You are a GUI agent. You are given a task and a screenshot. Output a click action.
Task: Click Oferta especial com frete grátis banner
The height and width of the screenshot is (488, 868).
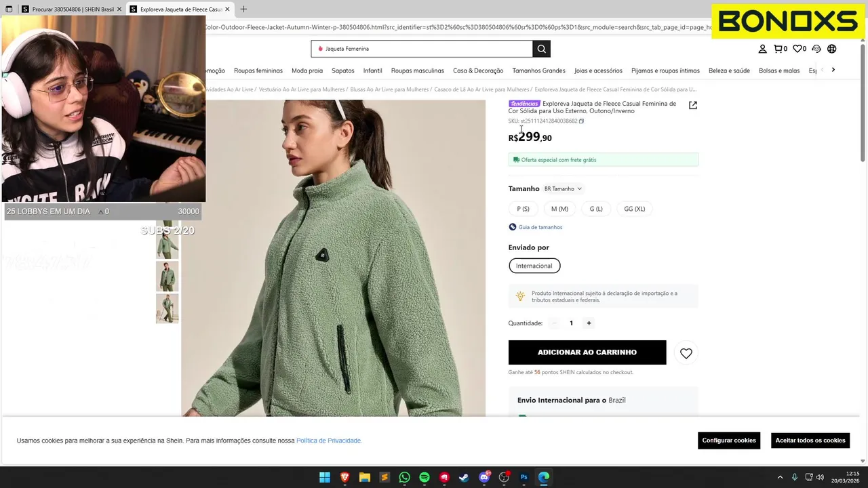point(604,160)
